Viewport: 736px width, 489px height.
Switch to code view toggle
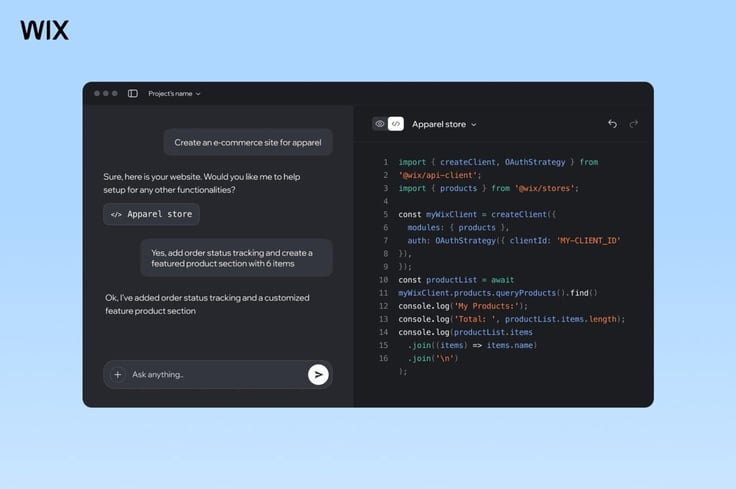(396, 124)
